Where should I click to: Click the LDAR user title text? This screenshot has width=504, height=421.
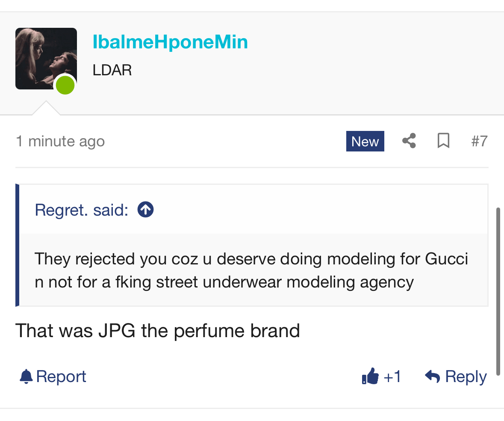(112, 70)
